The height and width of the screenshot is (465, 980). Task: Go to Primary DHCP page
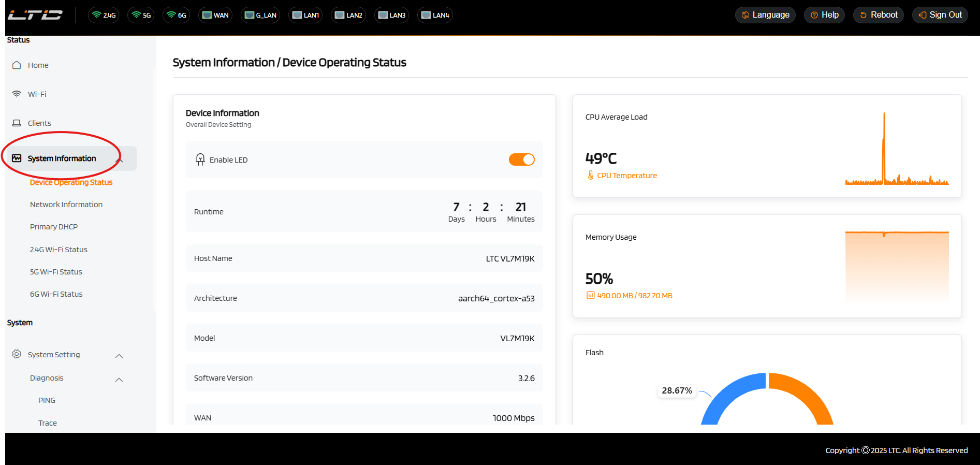54,227
